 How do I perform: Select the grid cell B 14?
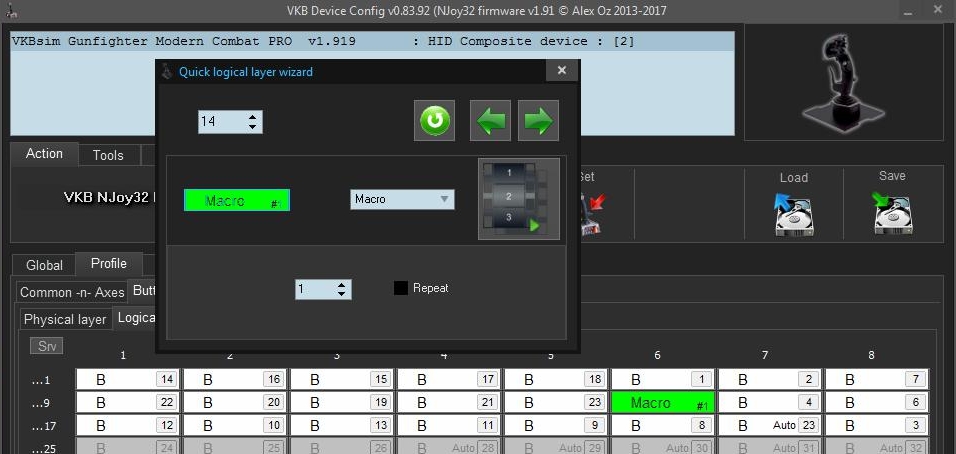pyautogui.click(x=127, y=380)
